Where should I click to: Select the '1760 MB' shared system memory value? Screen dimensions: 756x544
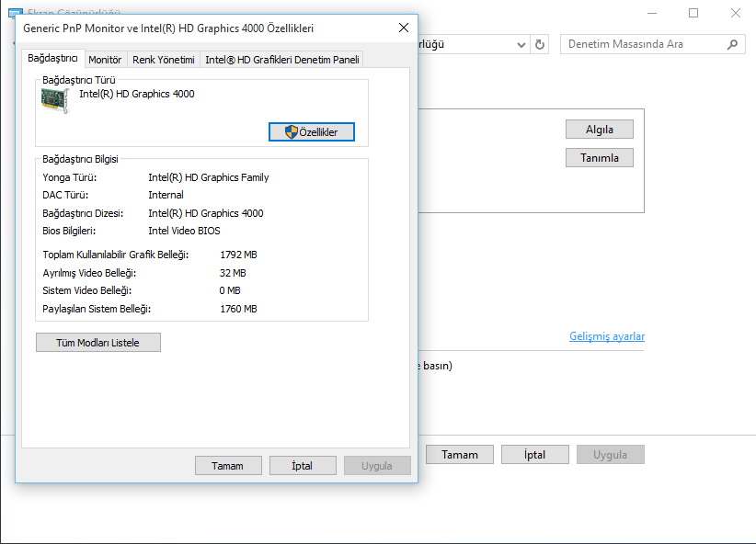point(238,309)
